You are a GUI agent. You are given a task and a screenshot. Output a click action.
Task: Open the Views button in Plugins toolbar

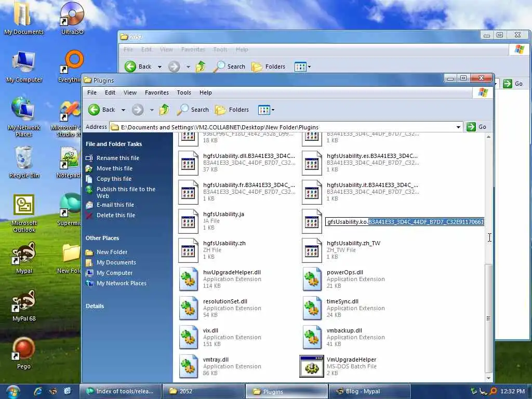pyautogui.click(x=263, y=110)
